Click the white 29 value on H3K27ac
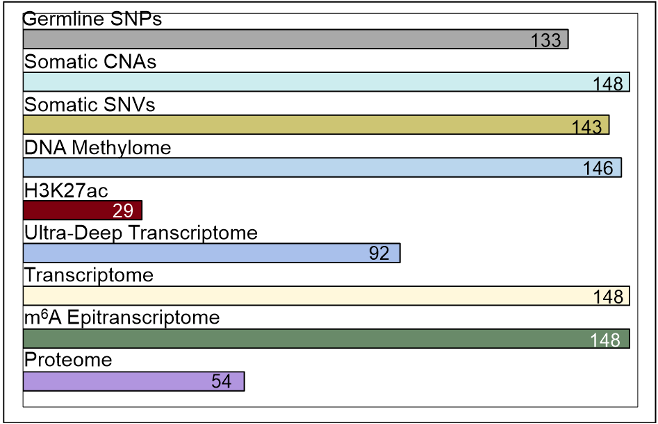 coord(123,211)
